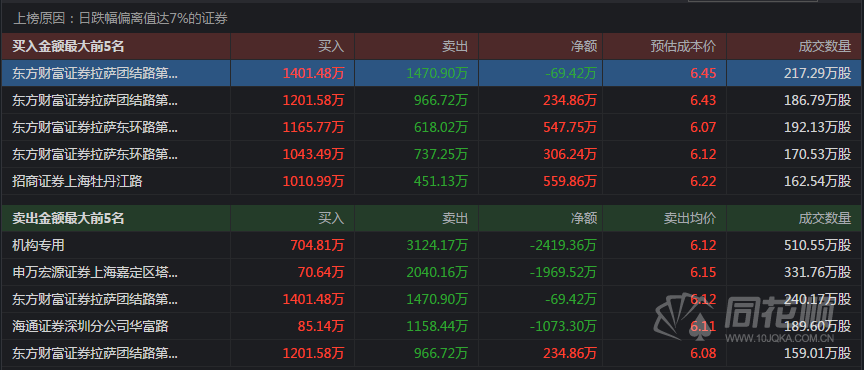Click the buy amount 1043.49万

coord(314,154)
